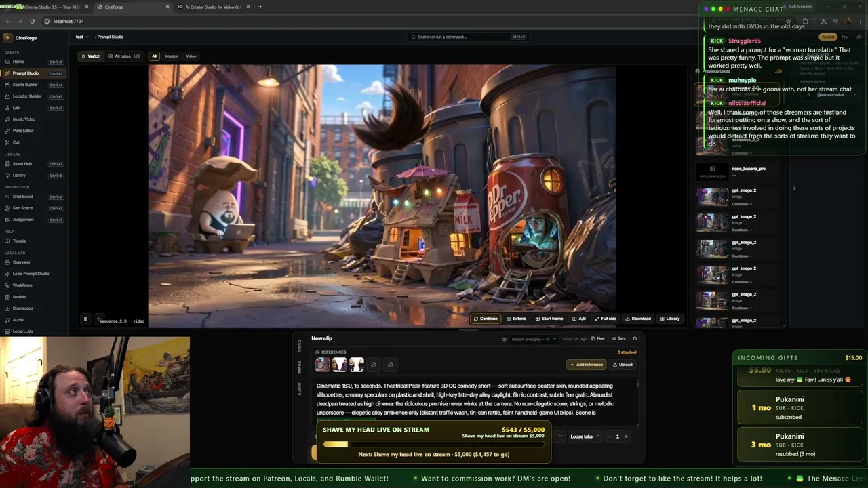Open the Recent prompts dropdown
868x488 pixels.
(x=534, y=339)
